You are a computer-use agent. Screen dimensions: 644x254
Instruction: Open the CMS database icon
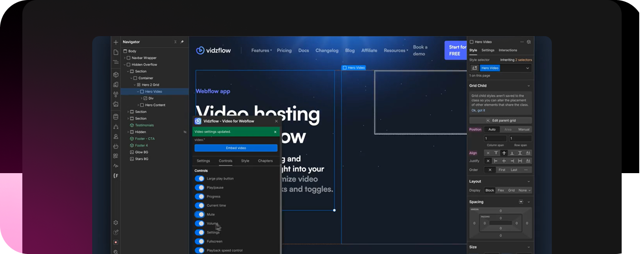(x=115, y=117)
